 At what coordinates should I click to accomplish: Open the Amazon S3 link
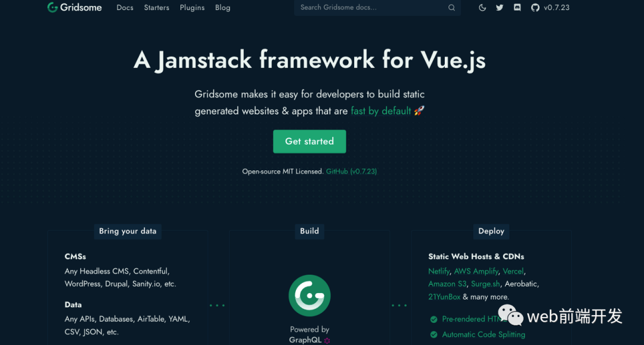pos(447,284)
